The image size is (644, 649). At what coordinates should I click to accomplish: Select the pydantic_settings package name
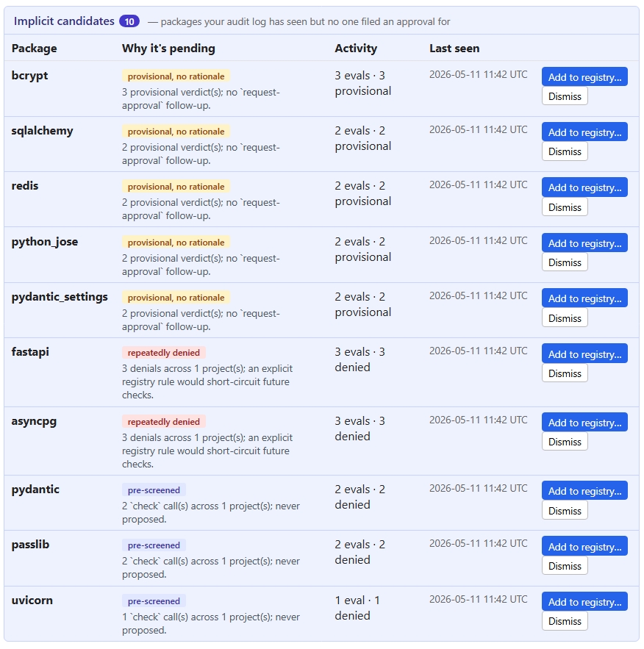pyautogui.click(x=60, y=297)
